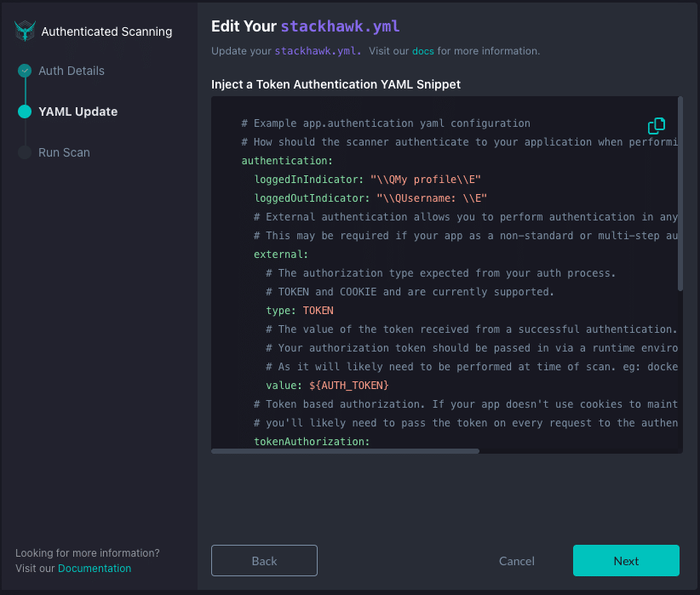Screen dimensions: 700x595
Task: Click the StackHawk hawk logo
Action: coord(25,31)
